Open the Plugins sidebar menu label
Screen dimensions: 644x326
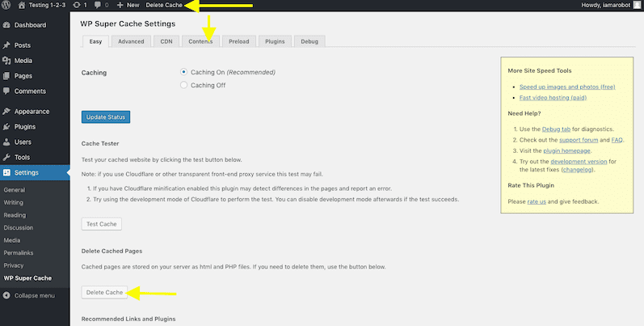pyautogui.click(x=24, y=127)
